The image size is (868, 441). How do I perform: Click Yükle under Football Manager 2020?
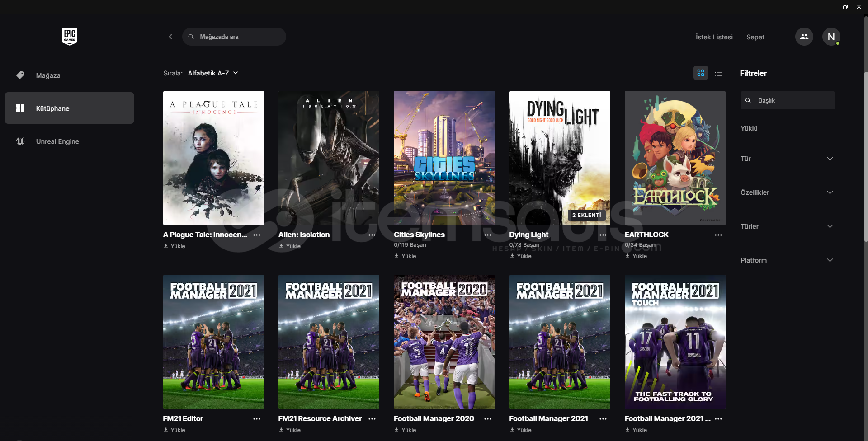(405, 430)
